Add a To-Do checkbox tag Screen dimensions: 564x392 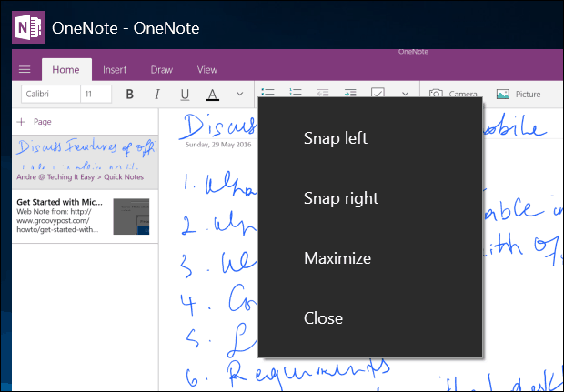tap(378, 92)
